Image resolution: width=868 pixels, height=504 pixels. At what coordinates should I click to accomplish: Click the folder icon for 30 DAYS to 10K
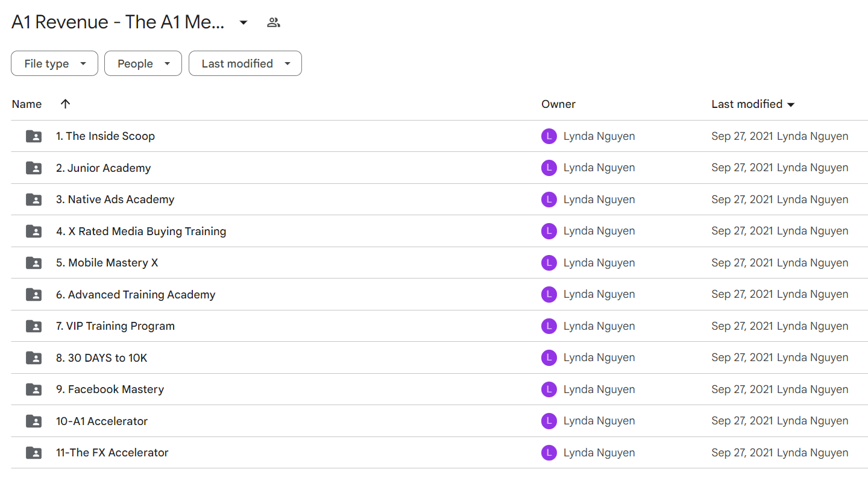pos(34,358)
